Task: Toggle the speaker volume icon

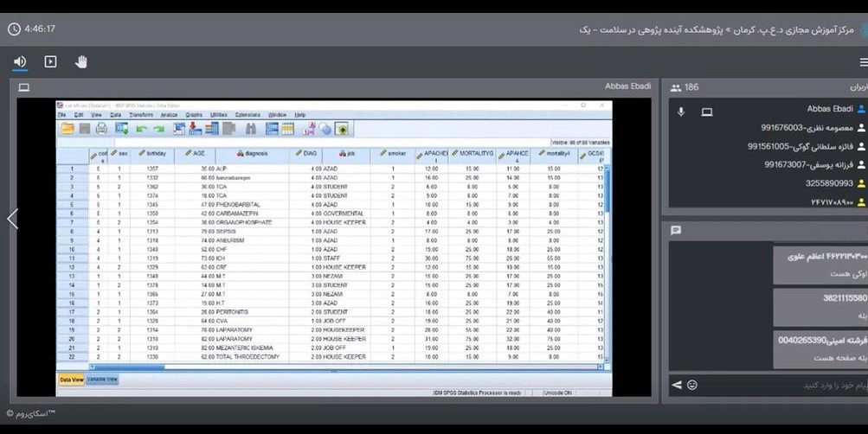Action: (19, 61)
